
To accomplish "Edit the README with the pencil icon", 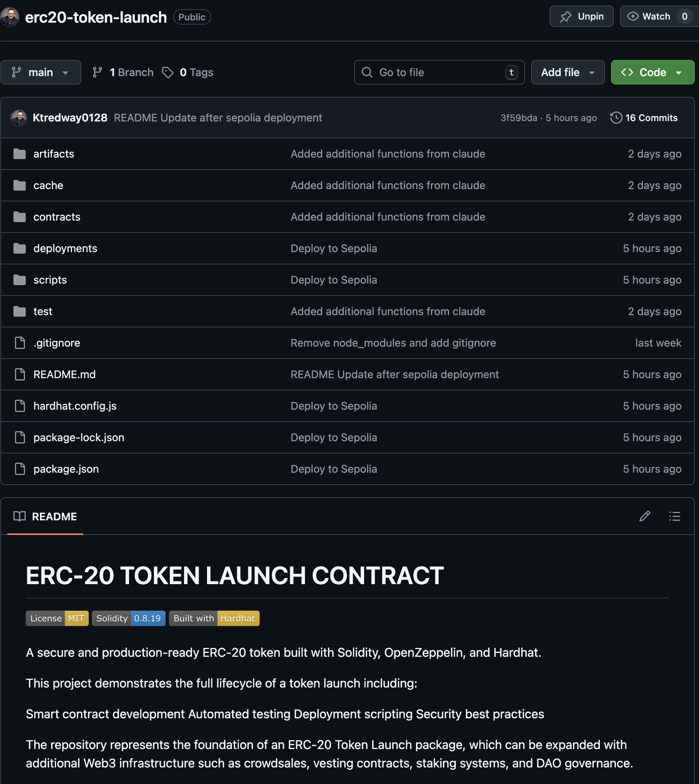I will click(644, 516).
